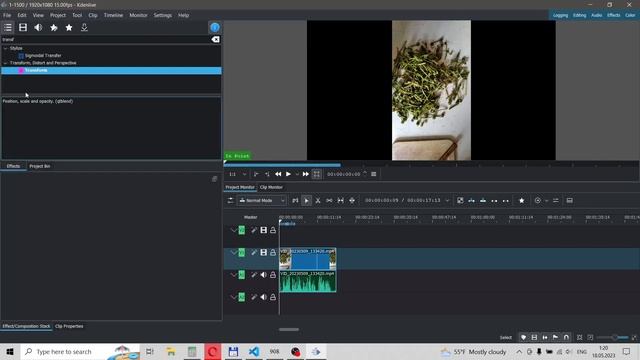Switch to the Logging layout
The height and width of the screenshot is (360, 640).
point(560,15)
